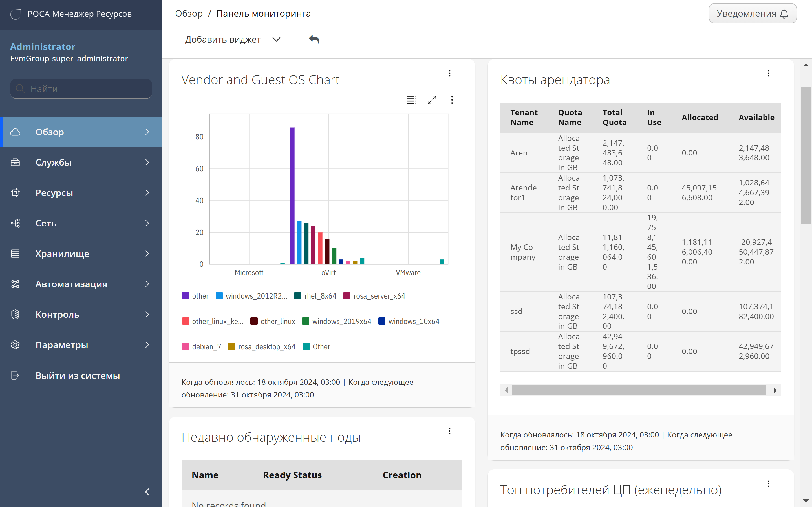812x507 pixels.
Task: Click the Найти search field
Action: click(81, 88)
